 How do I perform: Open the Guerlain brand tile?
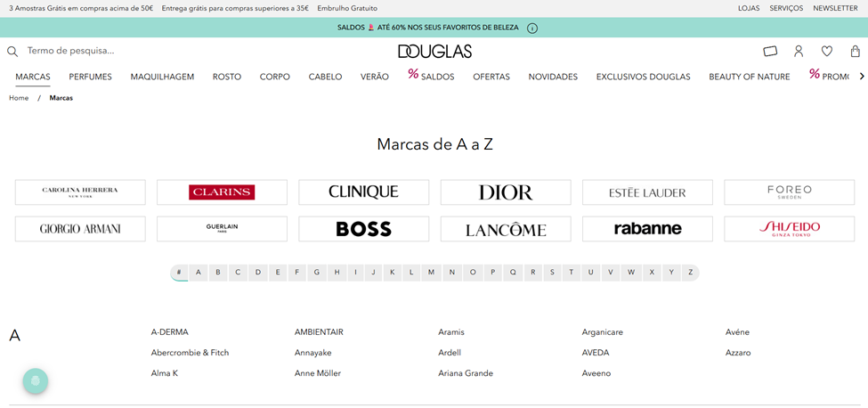pos(222,229)
